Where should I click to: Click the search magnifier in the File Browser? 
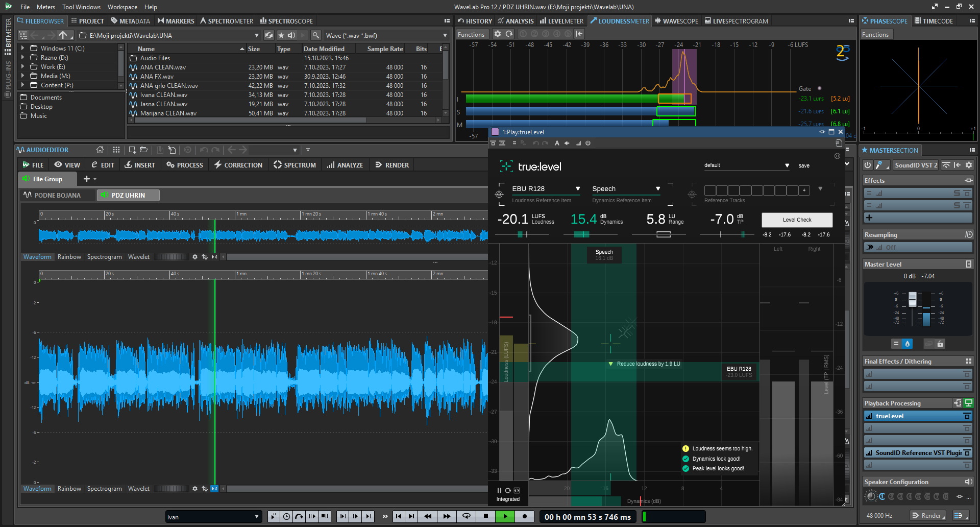click(316, 35)
